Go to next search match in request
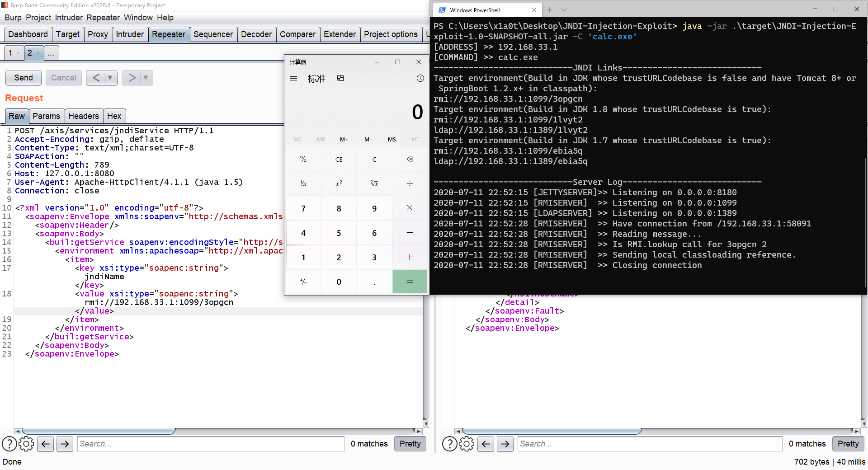This screenshot has height=470, width=868. click(x=65, y=444)
